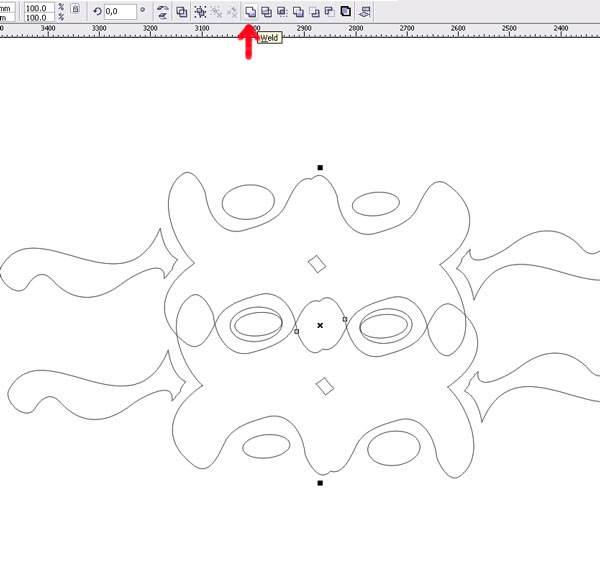Select the top-left ellipse in the drawing
The height and width of the screenshot is (563, 600).
248,202
